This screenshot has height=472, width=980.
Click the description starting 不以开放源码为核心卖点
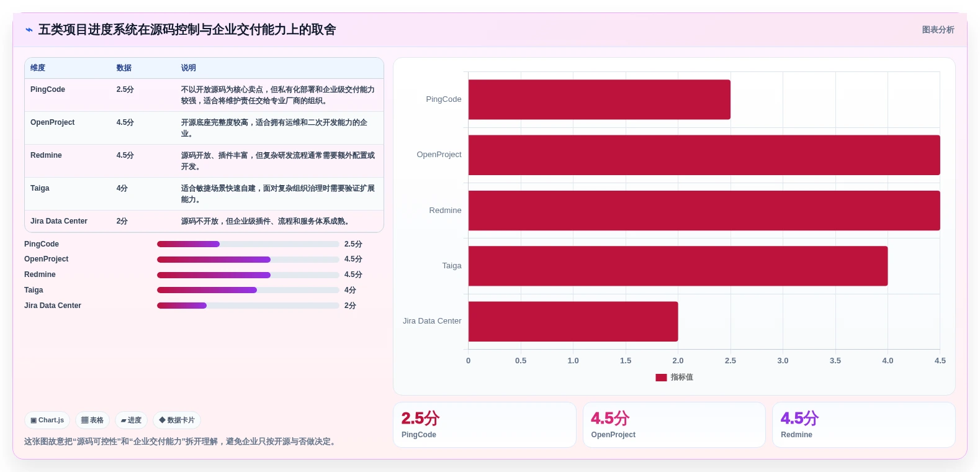(278, 95)
